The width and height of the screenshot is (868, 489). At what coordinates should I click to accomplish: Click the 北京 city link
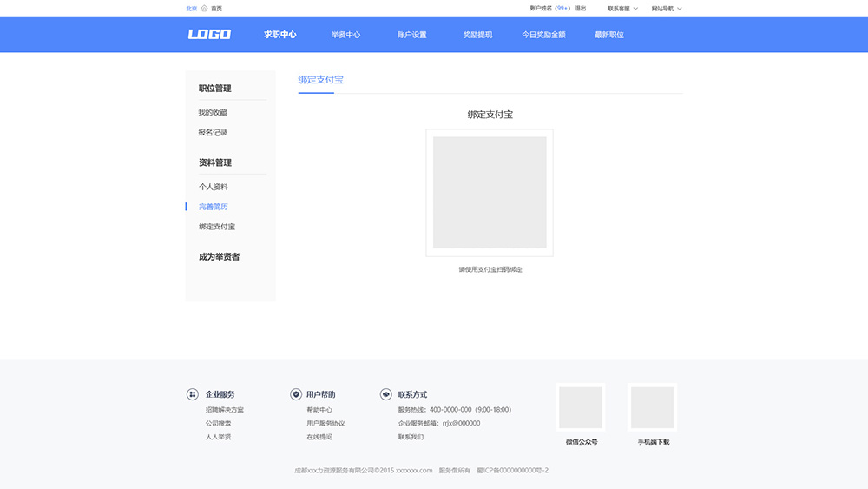point(192,9)
